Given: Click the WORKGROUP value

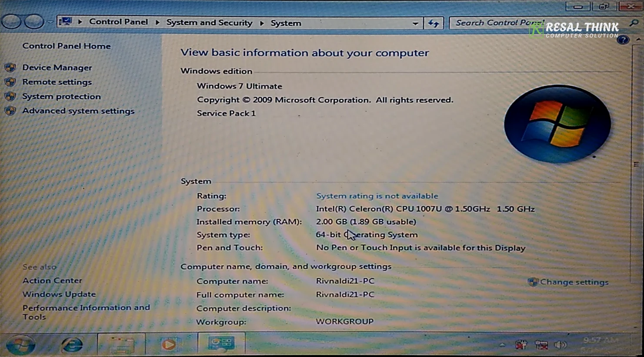Looking at the screenshot, I should tap(345, 321).
